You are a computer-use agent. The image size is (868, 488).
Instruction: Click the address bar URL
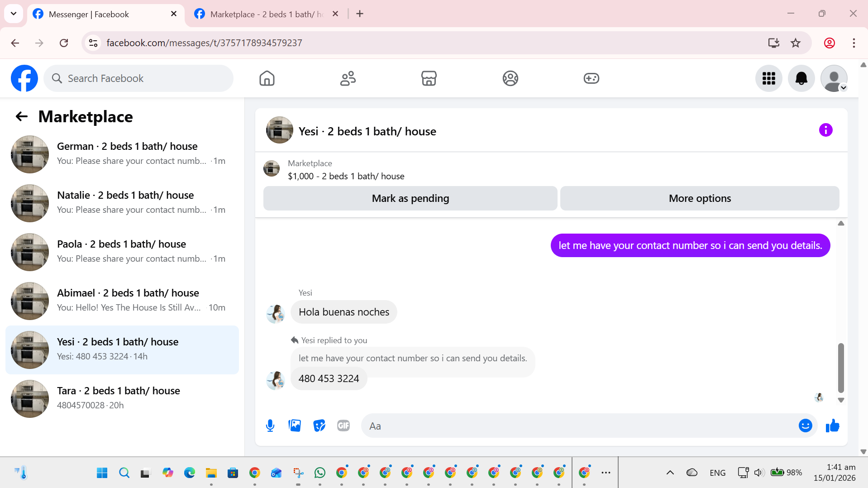[x=204, y=43]
